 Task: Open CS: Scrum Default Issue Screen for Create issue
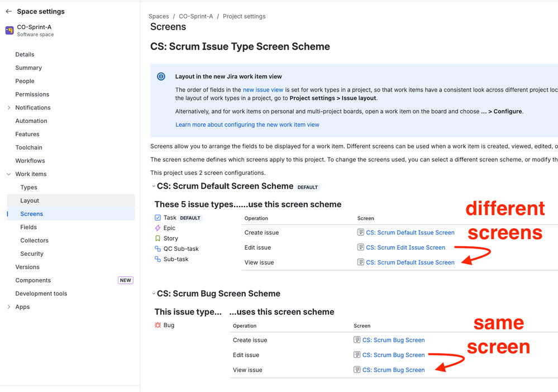[411, 232]
